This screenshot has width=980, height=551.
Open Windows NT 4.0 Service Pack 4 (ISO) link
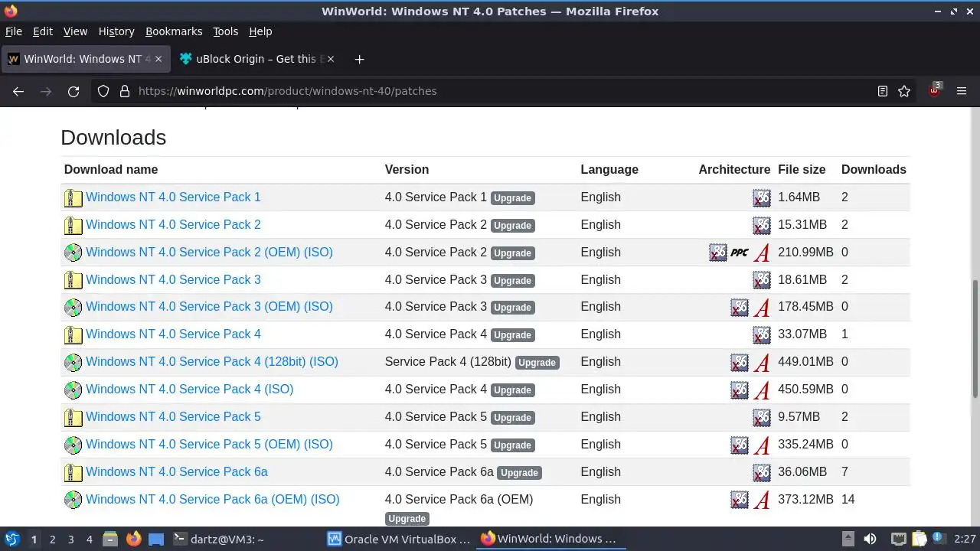189,389
